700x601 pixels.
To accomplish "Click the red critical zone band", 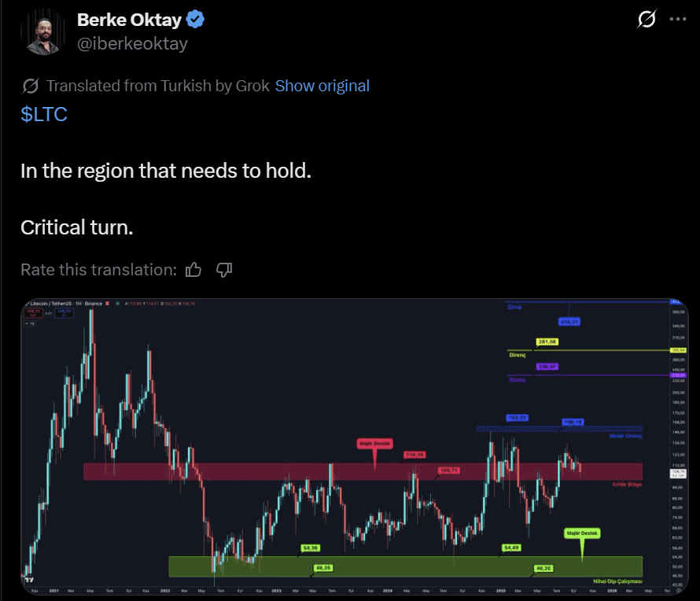I will 236,471.
